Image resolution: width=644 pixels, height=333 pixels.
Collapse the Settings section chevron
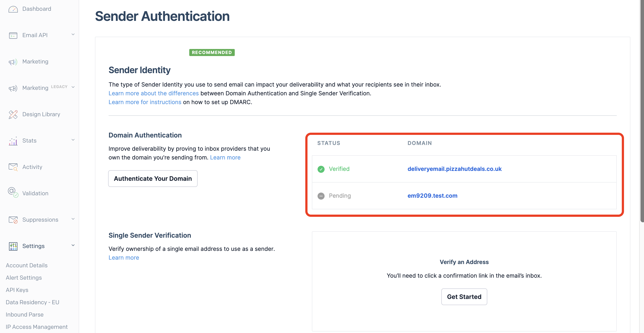(73, 245)
